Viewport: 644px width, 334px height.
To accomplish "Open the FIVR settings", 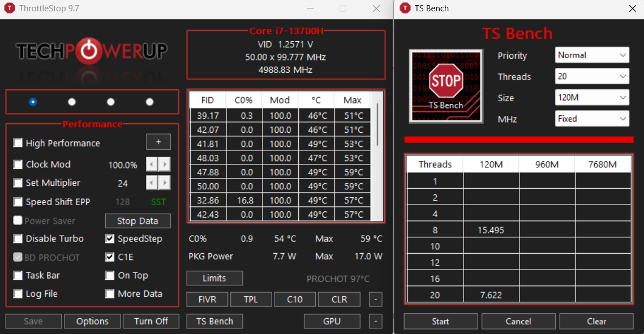I will (207, 300).
